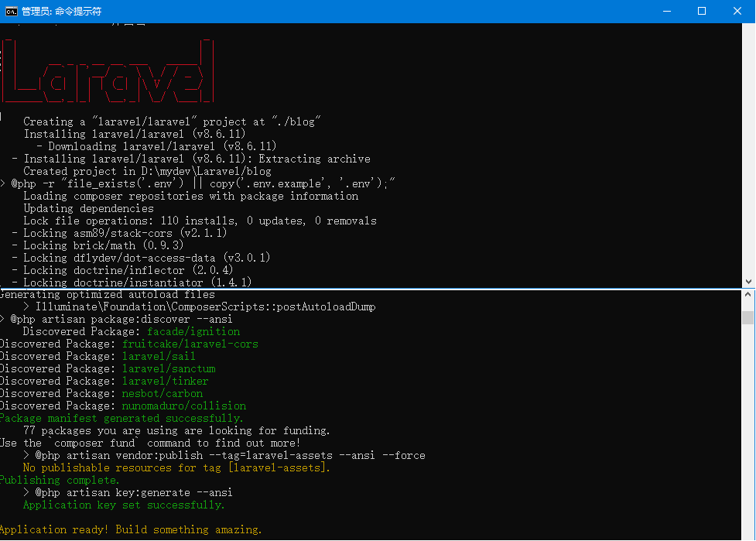Click the 'postAutoloadDump' script line

[x=200, y=306]
